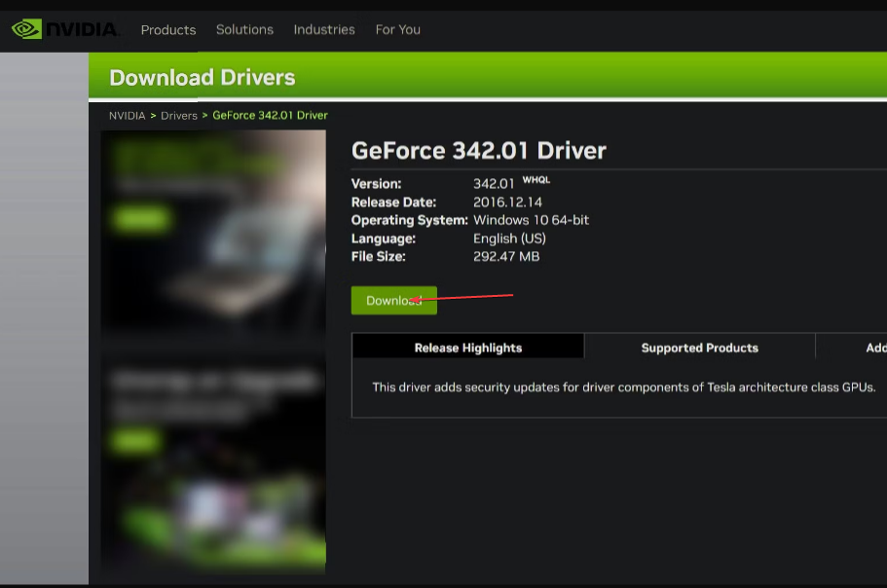Select the Release Highlights tab
The image size is (887, 588).
(467, 348)
